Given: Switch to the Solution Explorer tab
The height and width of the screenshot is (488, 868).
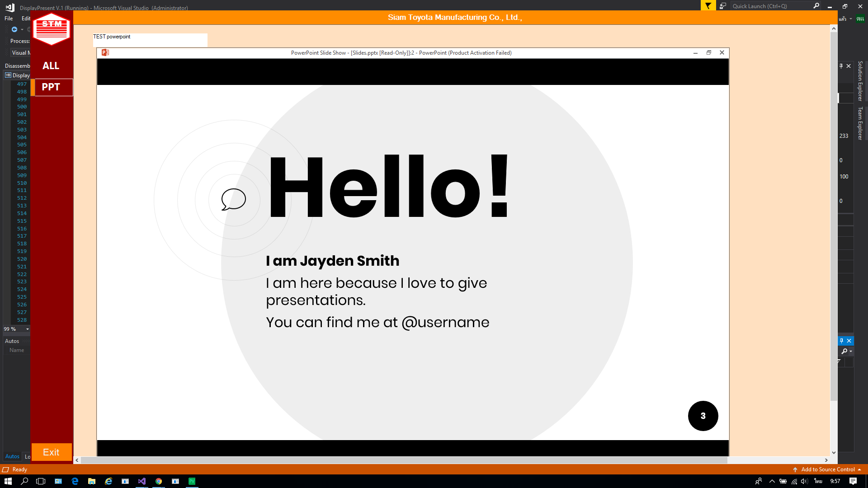Looking at the screenshot, I should [x=860, y=80].
